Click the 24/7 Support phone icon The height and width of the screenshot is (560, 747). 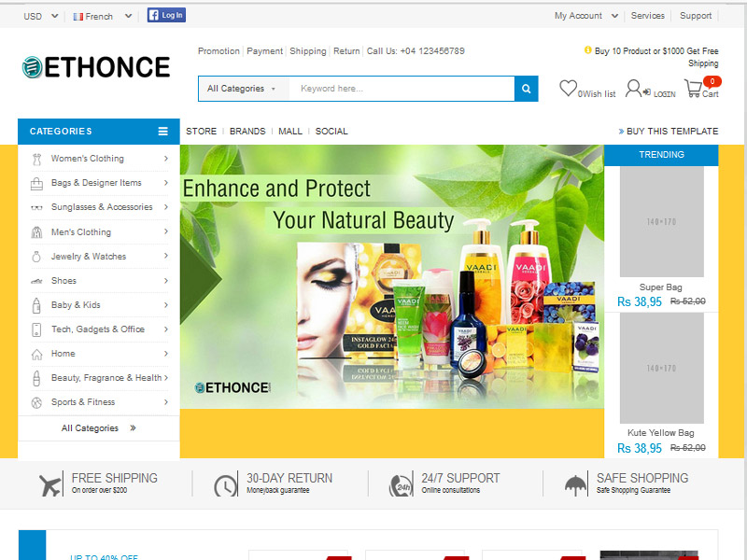click(x=401, y=484)
